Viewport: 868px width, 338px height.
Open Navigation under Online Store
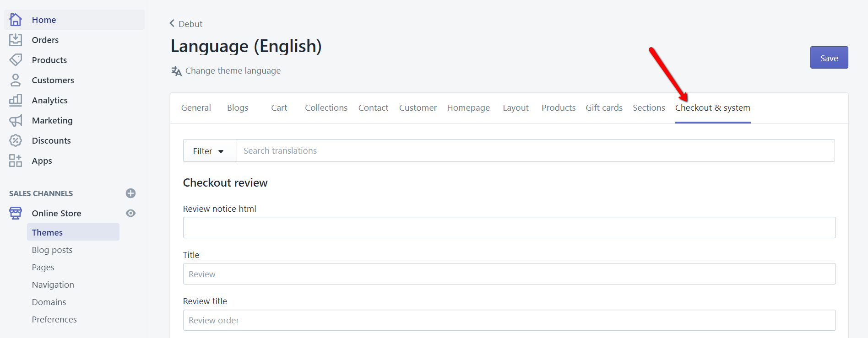53,285
